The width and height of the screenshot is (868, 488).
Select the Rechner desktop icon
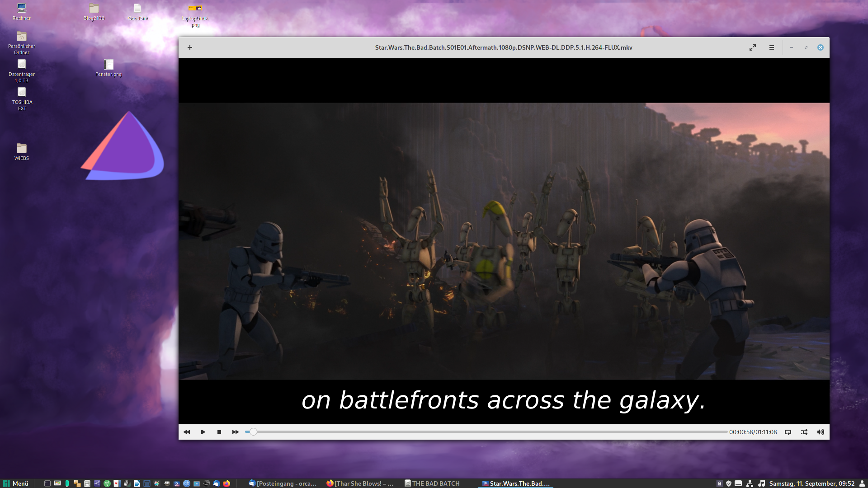pyautogui.click(x=22, y=12)
